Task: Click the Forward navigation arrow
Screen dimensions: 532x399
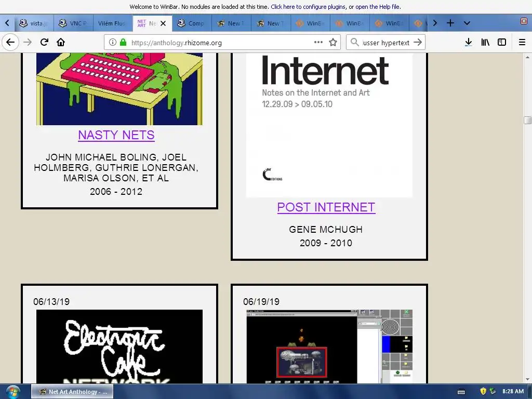Action: pos(28,42)
